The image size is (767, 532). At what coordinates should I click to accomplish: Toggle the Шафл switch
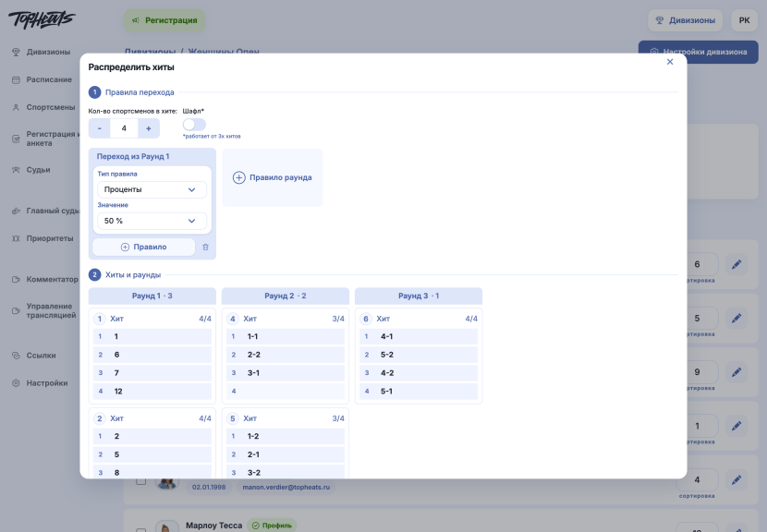tap(194, 124)
